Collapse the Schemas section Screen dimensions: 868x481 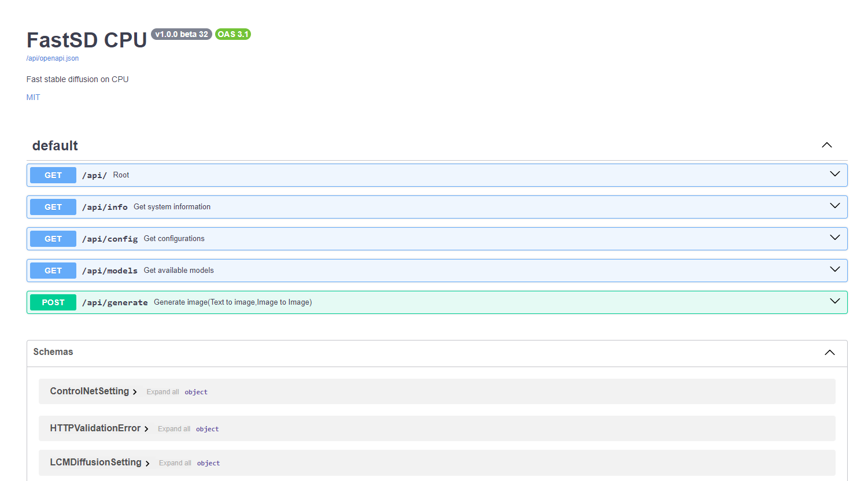click(829, 352)
